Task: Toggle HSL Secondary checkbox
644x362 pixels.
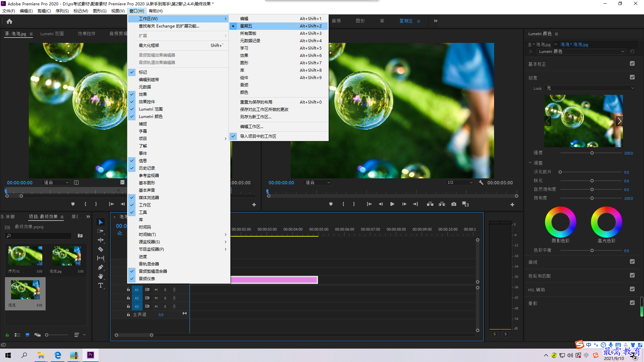Action: click(632, 289)
